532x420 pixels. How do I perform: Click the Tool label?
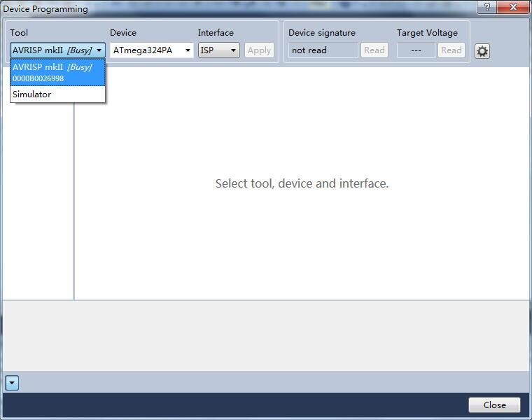click(19, 33)
